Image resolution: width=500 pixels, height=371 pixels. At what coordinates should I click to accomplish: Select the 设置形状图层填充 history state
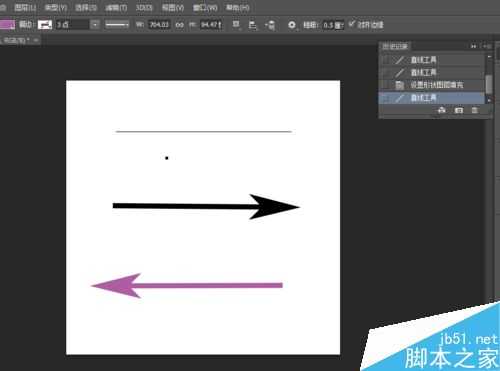click(x=431, y=85)
